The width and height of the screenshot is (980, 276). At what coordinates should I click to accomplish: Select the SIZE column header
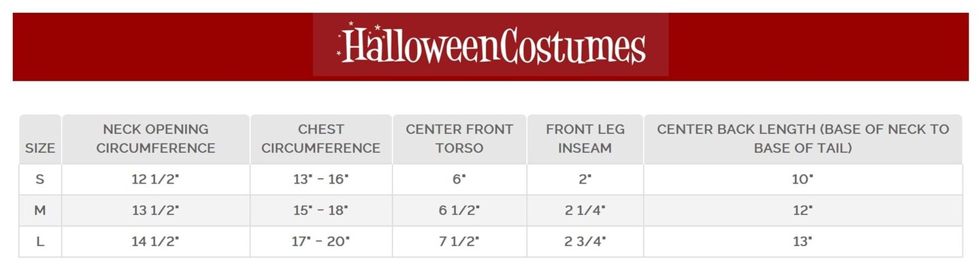pyautogui.click(x=40, y=148)
